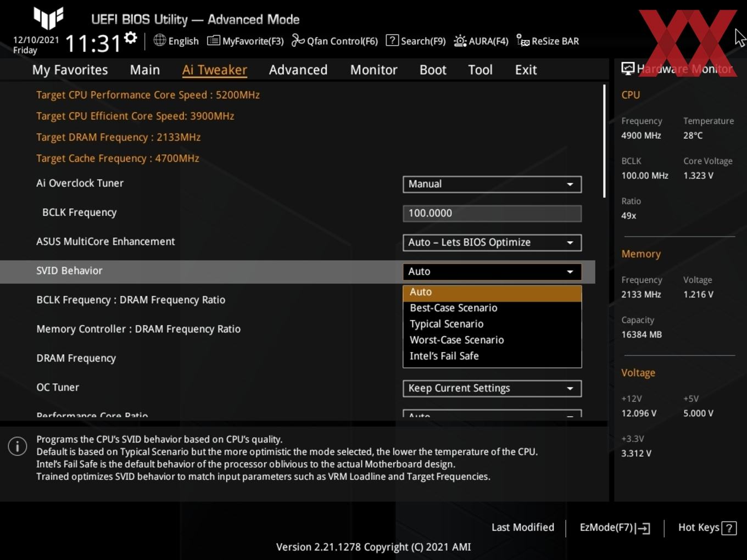Switch to Advanced tab

tap(298, 70)
